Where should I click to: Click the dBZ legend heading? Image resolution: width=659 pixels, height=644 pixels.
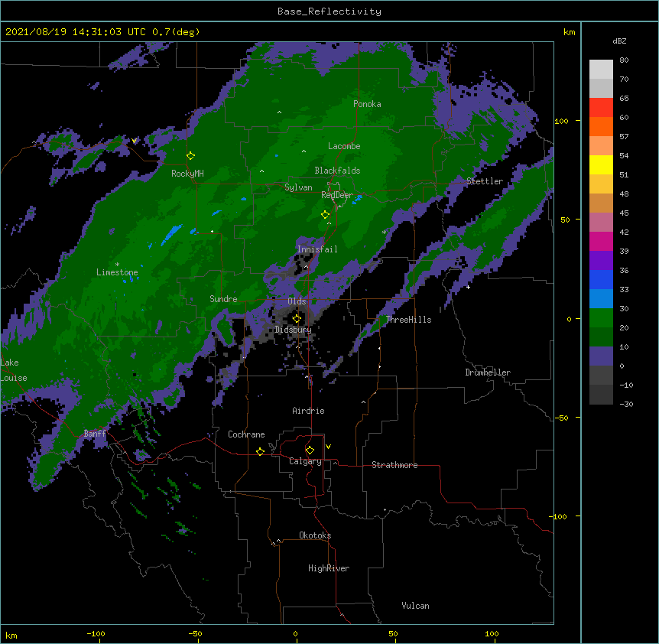click(x=619, y=41)
